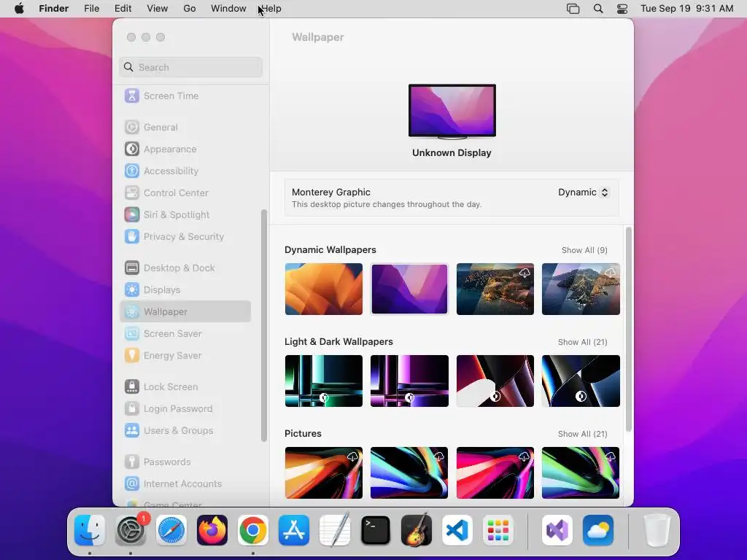
Task: Open App Store from Dock
Action: [x=294, y=530]
